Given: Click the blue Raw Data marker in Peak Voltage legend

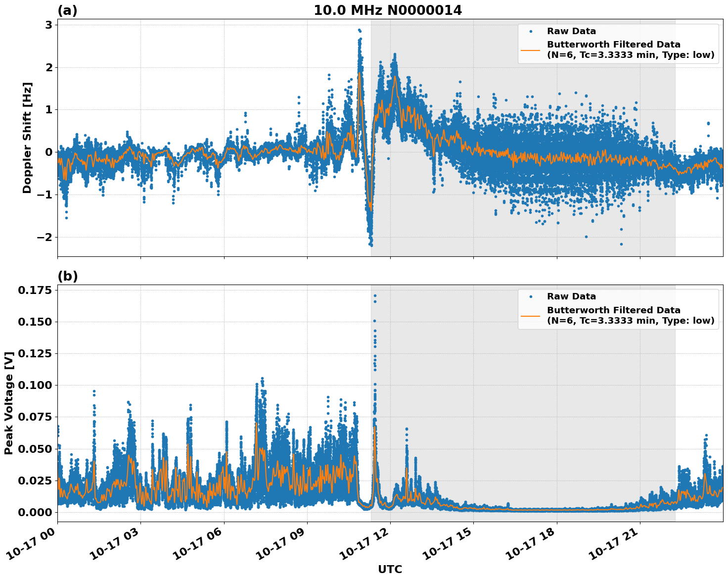Looking at the screenshot, I should (x=531, y=297).
